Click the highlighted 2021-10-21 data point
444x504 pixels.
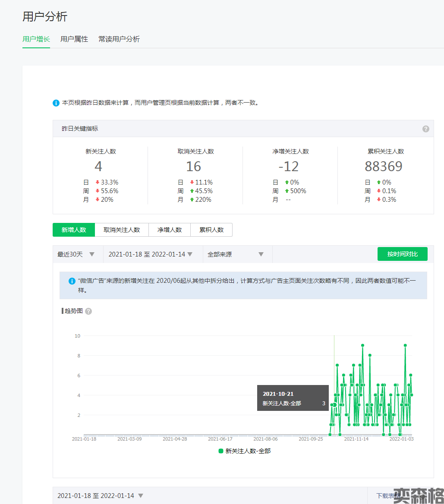(x=334, y=405)
